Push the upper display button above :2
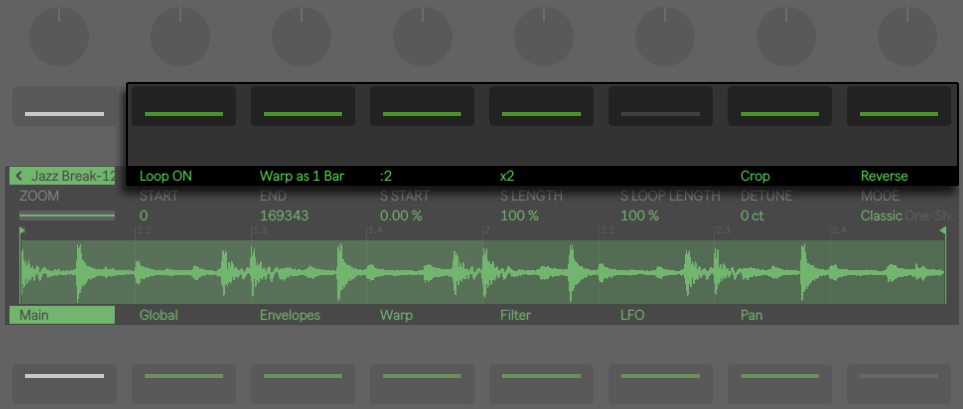Viewport: 963px width, 409px height. (x=422, y=106)
